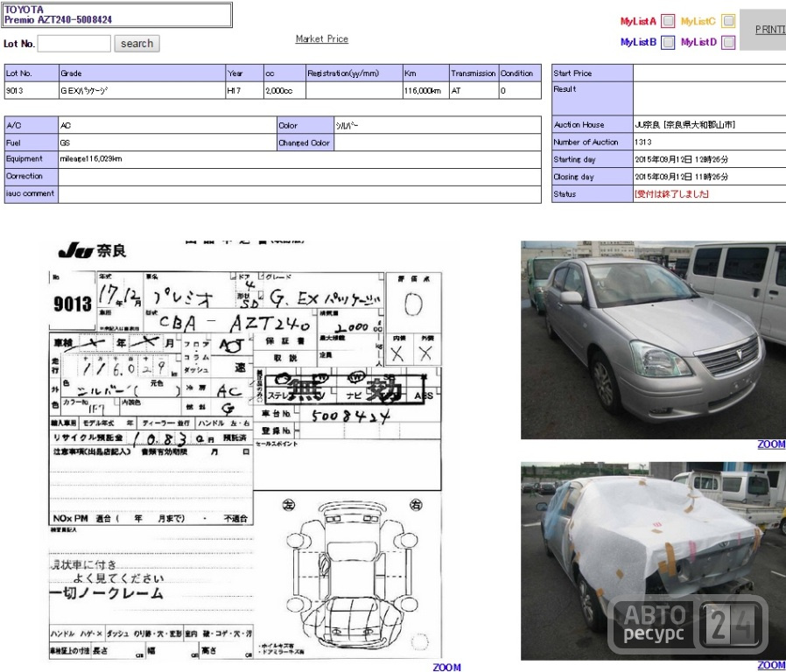Viewport: 786px width, 672px height.
Task: Select the GS fuel value
Action: (65, 143)
